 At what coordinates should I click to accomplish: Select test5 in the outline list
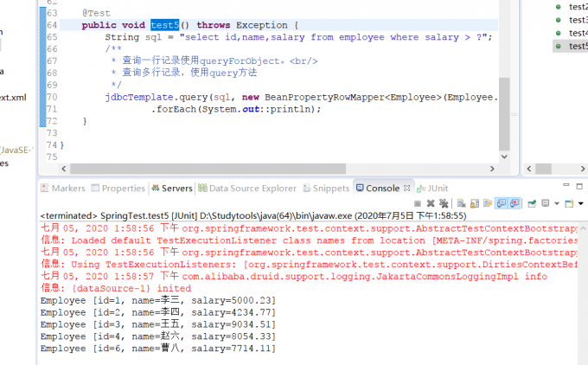coord(578,46)
